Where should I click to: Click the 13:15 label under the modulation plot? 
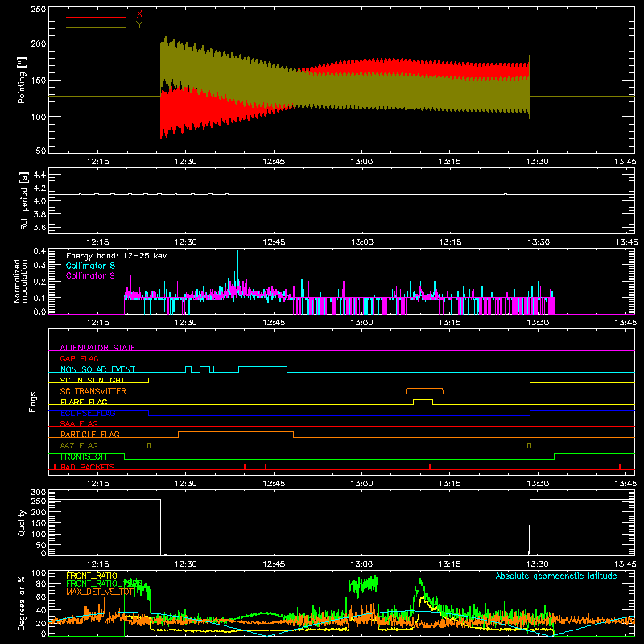click(450, 323)
